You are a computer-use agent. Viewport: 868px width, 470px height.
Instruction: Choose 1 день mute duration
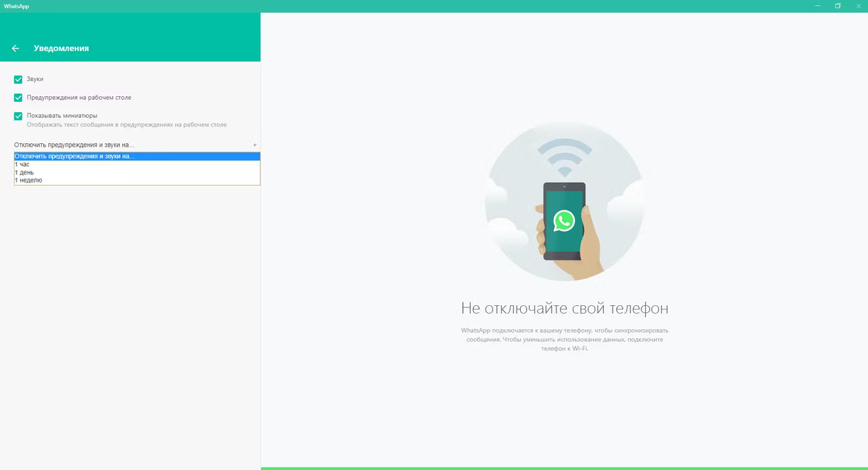coord(137,172)
